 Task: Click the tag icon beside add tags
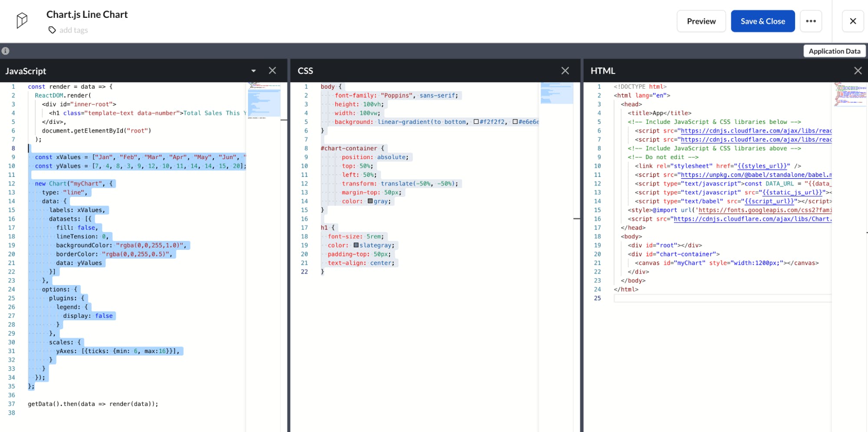(52, 30)
